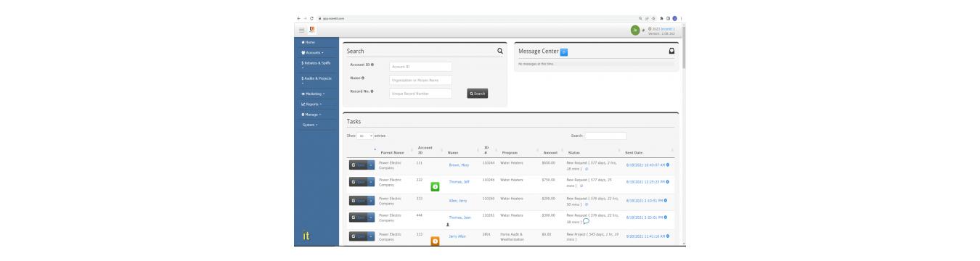
Task: Click orange badge icon in Jerry Allan row
Action: (x=435, y=241)
